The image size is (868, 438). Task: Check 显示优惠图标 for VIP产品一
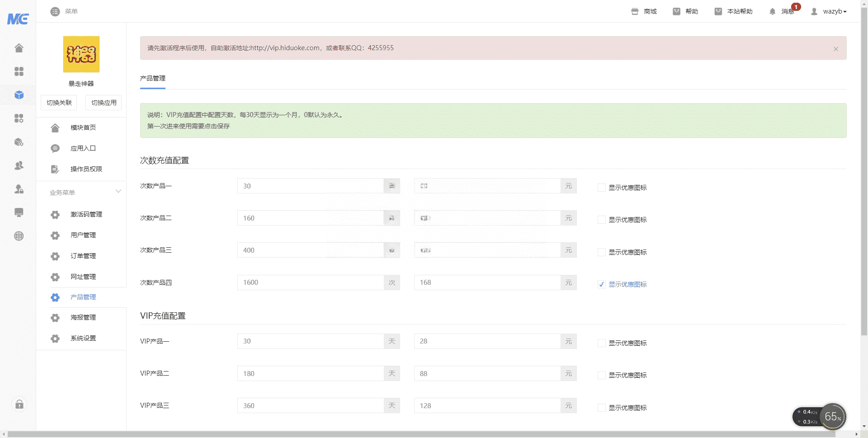(601, 343)
